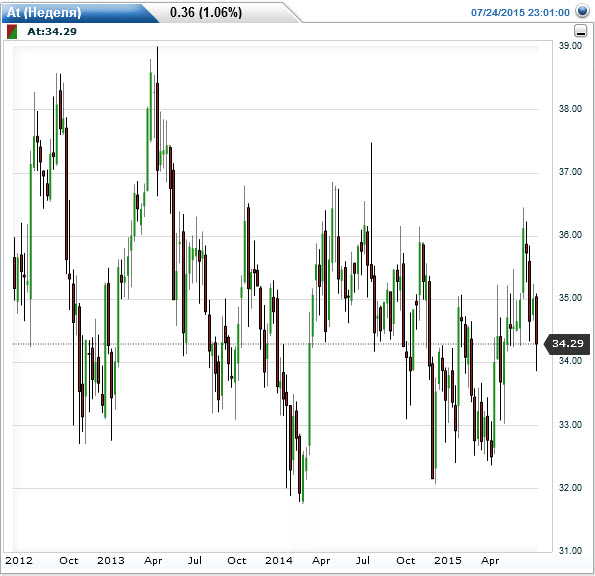Select the At (Неделя) tab
Screen dimensions: 595x576
point(44,13)
